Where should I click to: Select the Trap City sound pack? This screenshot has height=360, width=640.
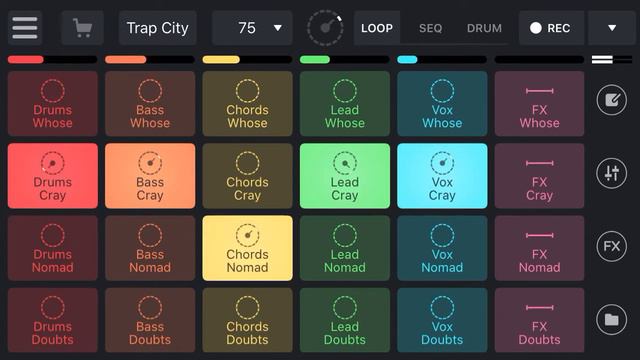(158, 28)
